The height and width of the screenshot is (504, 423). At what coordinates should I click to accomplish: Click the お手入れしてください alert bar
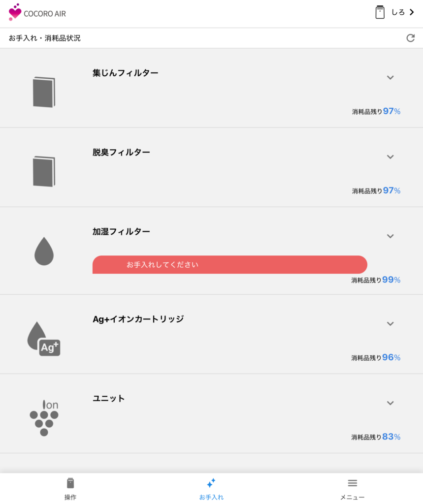(229, 264)
